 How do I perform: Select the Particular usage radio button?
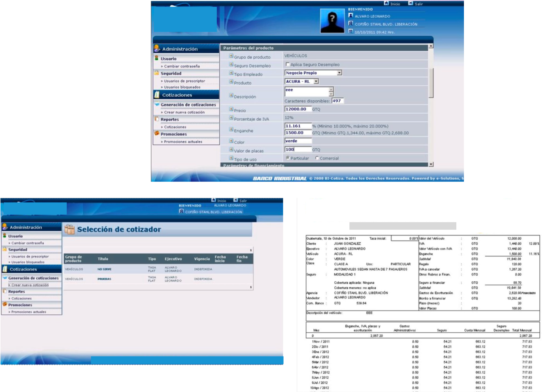[x=288, y=158]
